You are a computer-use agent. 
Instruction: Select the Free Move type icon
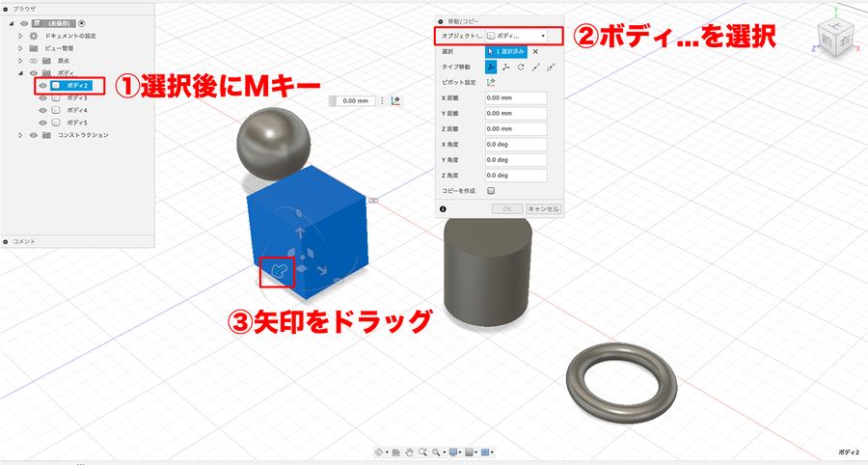491,67
